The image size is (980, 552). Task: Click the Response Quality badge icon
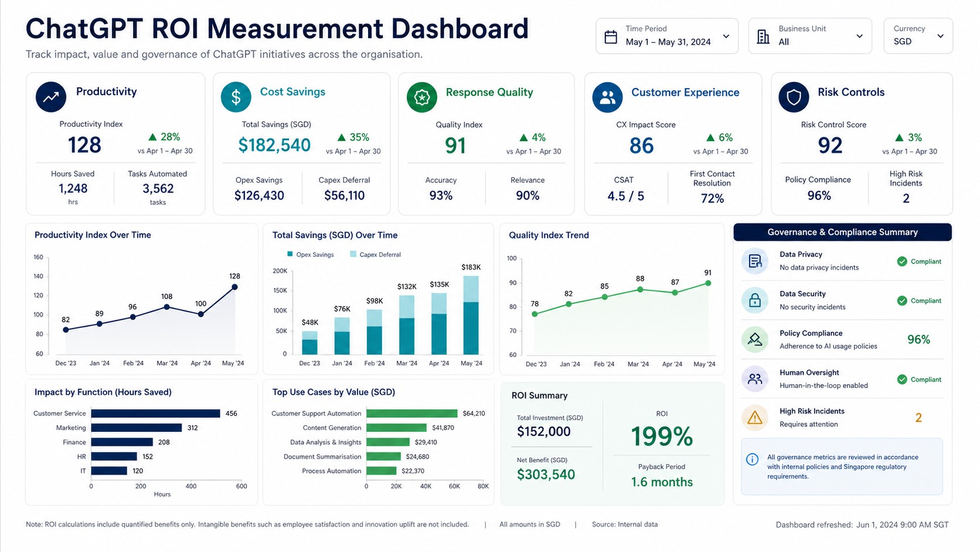(422, 97)
